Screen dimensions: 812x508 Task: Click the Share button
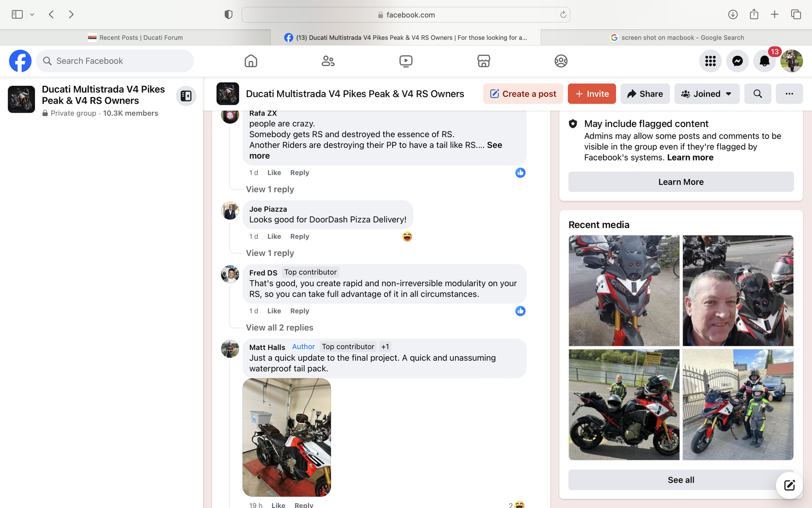click(x=645, y=94)
